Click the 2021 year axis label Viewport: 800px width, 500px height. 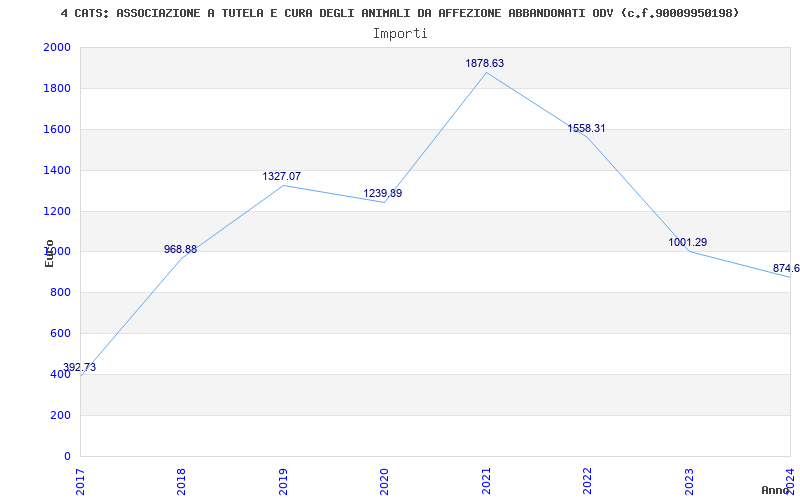[486, 481]
